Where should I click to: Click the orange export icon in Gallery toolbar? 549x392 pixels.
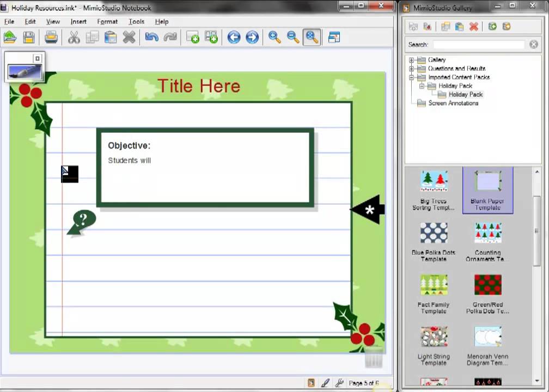click(507, 27)
